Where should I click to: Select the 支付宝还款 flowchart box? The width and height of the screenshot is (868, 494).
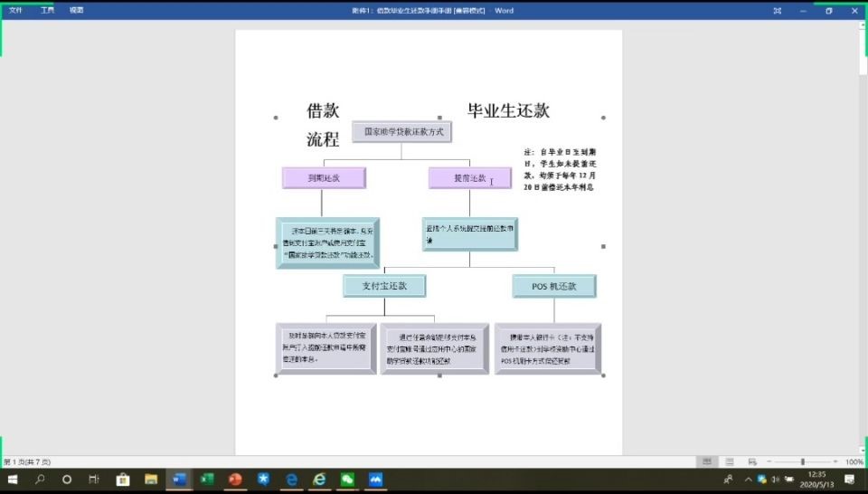[x=384, y=286]
